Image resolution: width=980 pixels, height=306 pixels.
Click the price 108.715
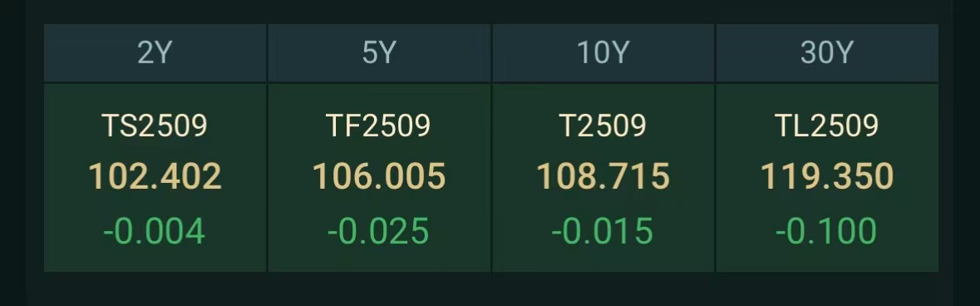tap(603, 176)
